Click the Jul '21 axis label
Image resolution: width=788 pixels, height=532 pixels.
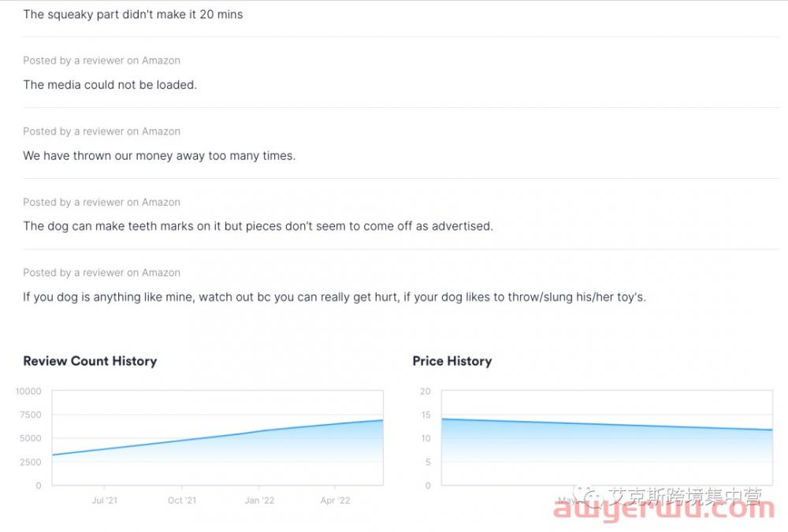tap(104, 500)
